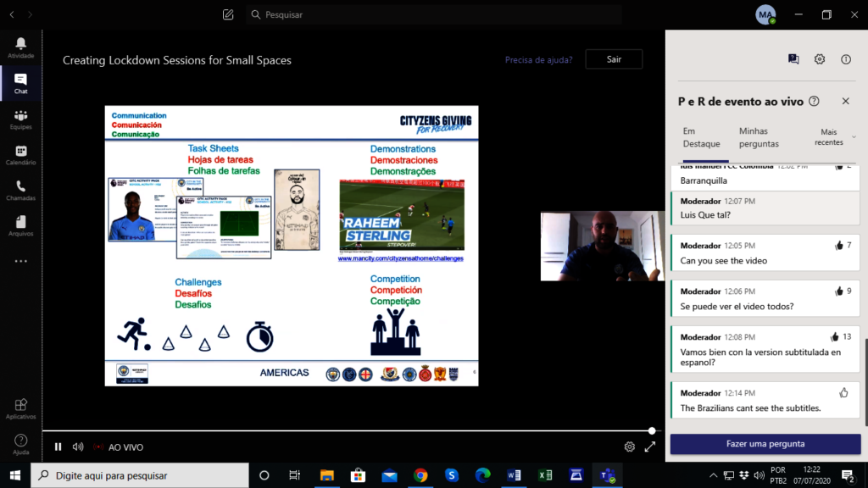Screen dimensions: 868x488
Task: Open the Atividade notifications bell
Action: coord(20,47)
